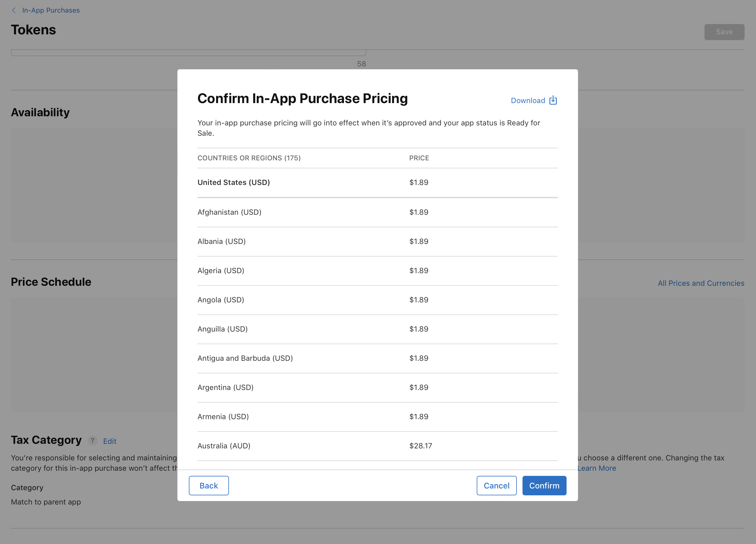
Task: Click the Tokens page title
Action: (33, 30)
